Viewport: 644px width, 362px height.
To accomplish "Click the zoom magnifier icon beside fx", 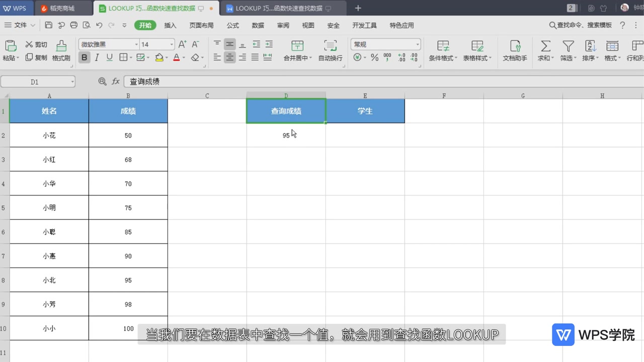I will tap(102, 81).
